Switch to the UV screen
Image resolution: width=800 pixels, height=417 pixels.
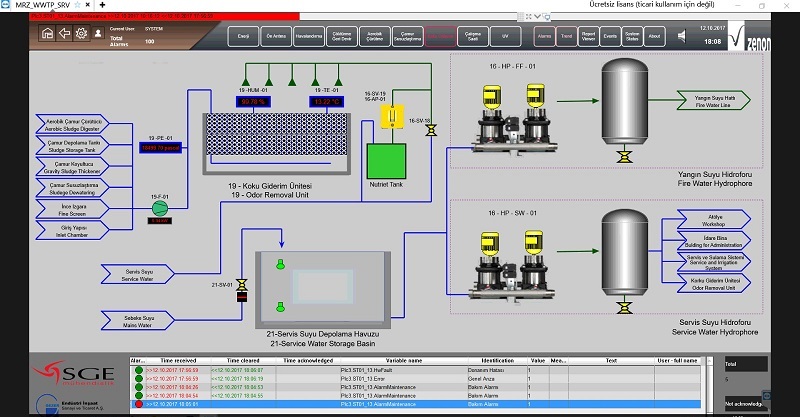coord(505,36)
